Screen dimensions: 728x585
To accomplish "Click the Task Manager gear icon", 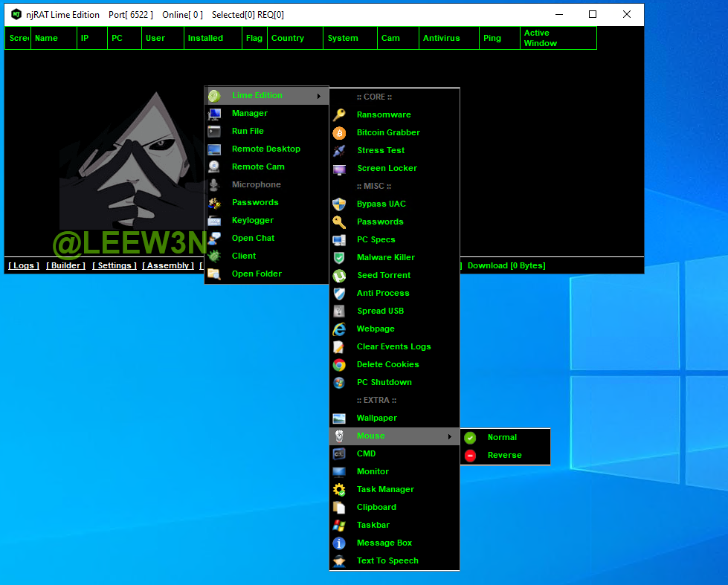I will tap(339, 489).
